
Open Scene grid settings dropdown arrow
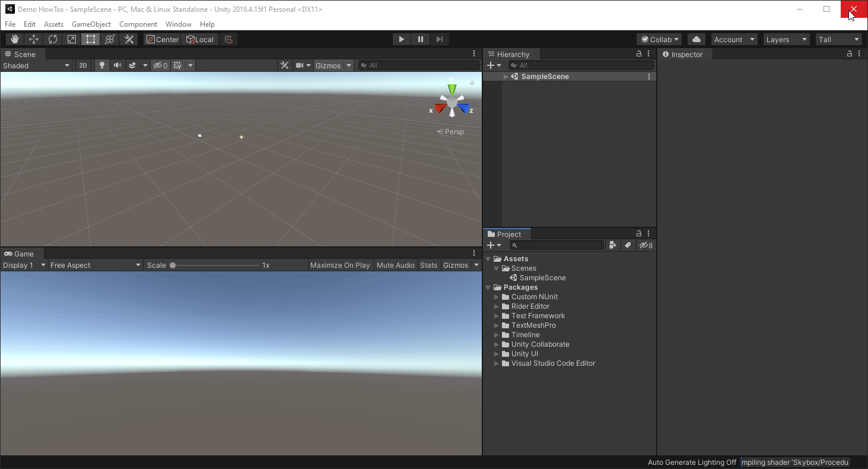190,65
